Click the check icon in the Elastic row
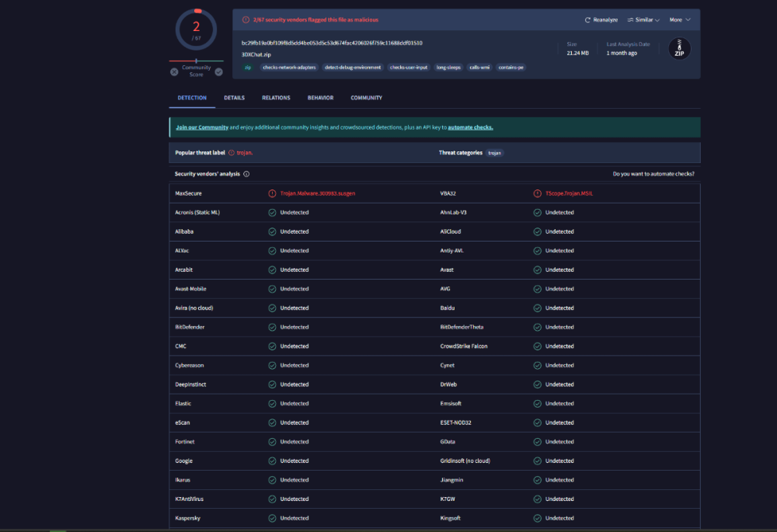 [x=272, y=404]
